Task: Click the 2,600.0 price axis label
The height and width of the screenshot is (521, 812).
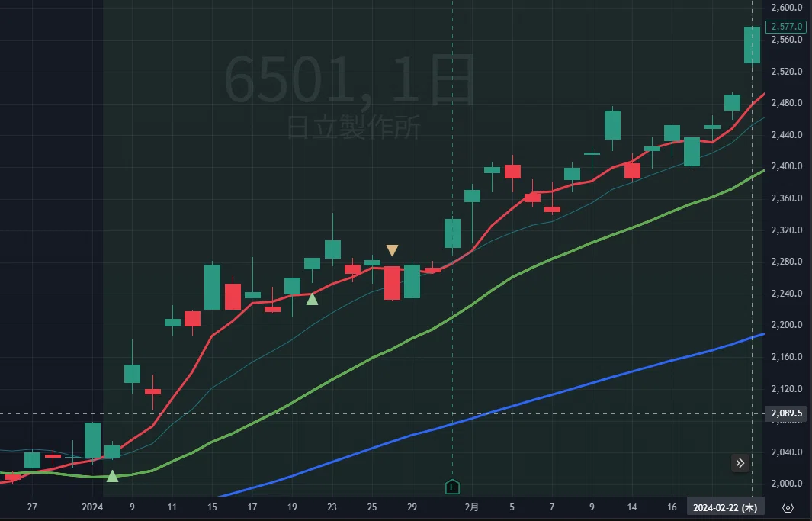Action: (x=787, y=8)
